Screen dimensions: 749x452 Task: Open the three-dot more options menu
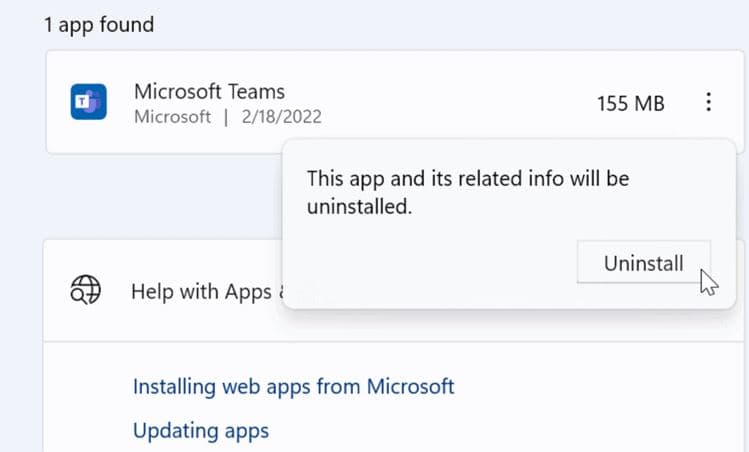(708, 102)
